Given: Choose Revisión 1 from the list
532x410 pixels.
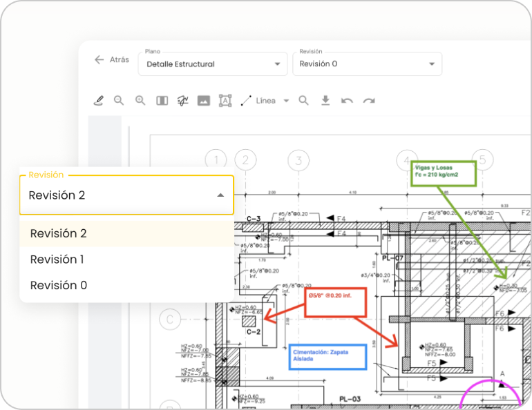Looking at the screenshot, I should (x=126, y=260).
